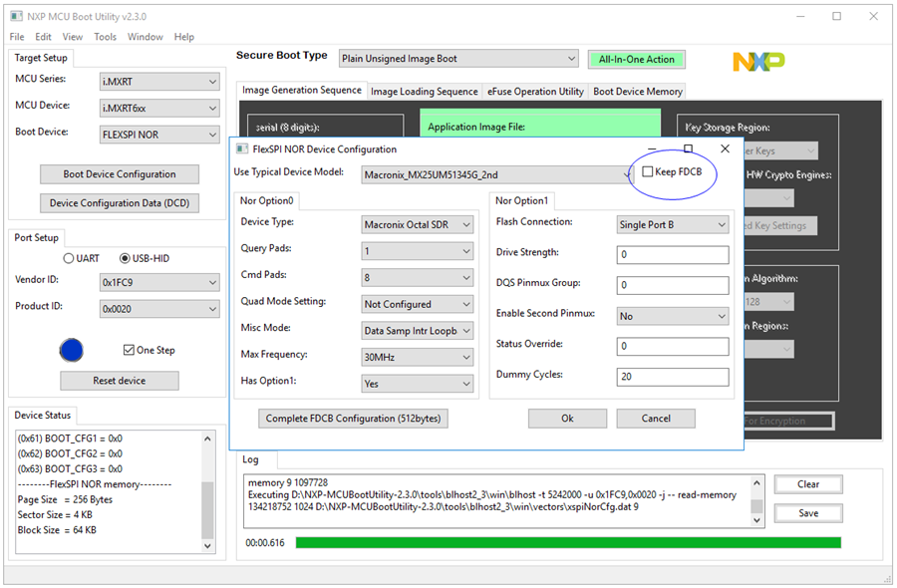Viewport: 897px width, 588px height.
Task: Switch to Image Generation Sequence tab
Action: (301, 90)
